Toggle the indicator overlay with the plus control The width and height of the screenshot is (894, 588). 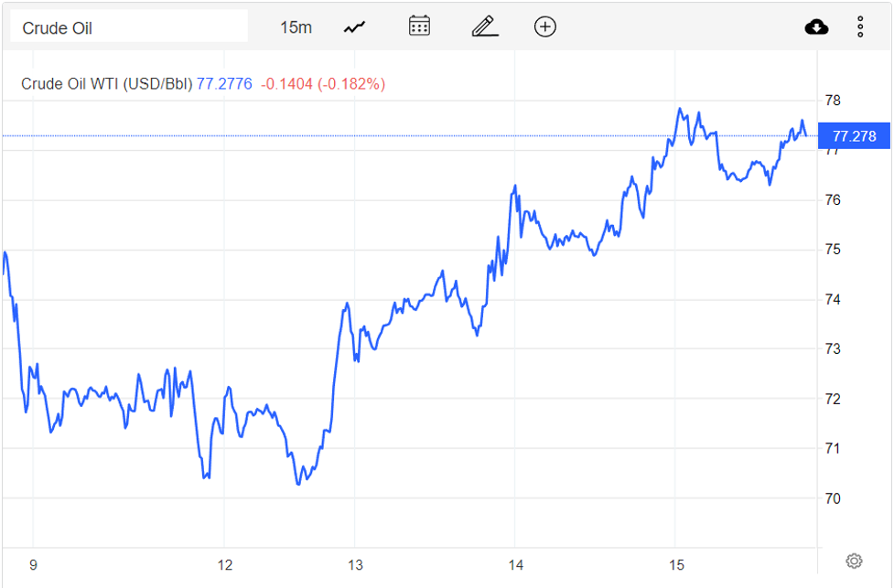tap(544, 27)
